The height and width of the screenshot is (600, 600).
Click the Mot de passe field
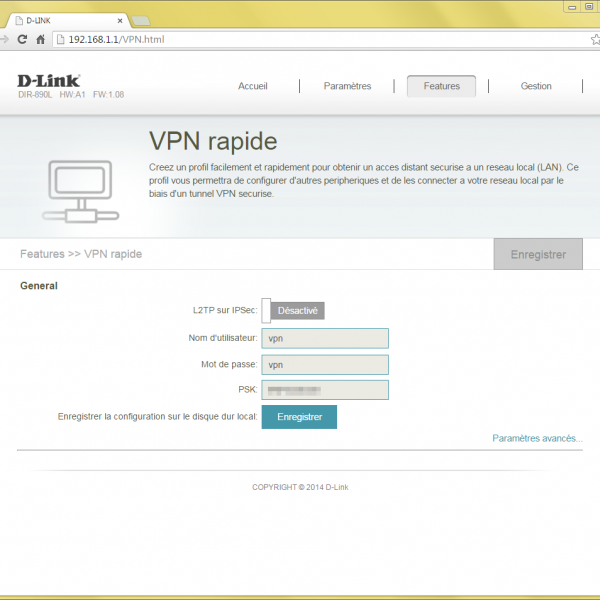(x=325, y=365)
